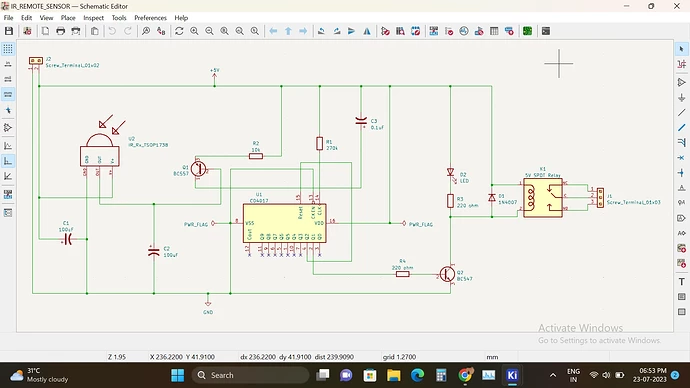Zoom out with the minus magnifier
The height and width of the screenshot is (388, 690).
coord(209,31)
